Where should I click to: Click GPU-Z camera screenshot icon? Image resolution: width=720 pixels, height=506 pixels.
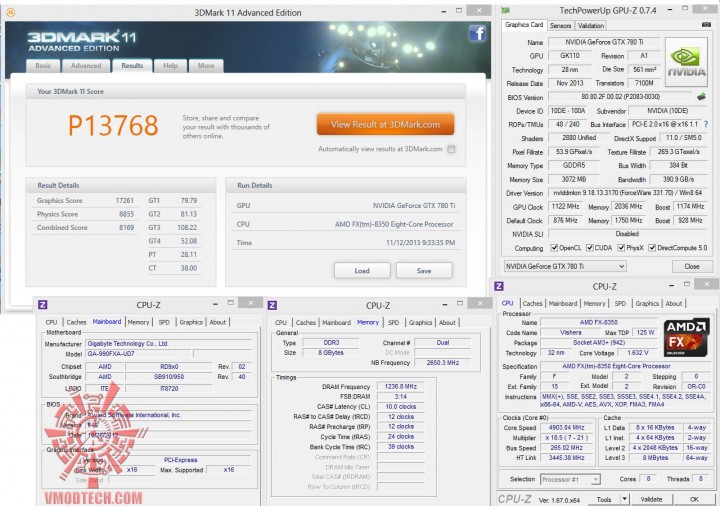coord(706,25)
